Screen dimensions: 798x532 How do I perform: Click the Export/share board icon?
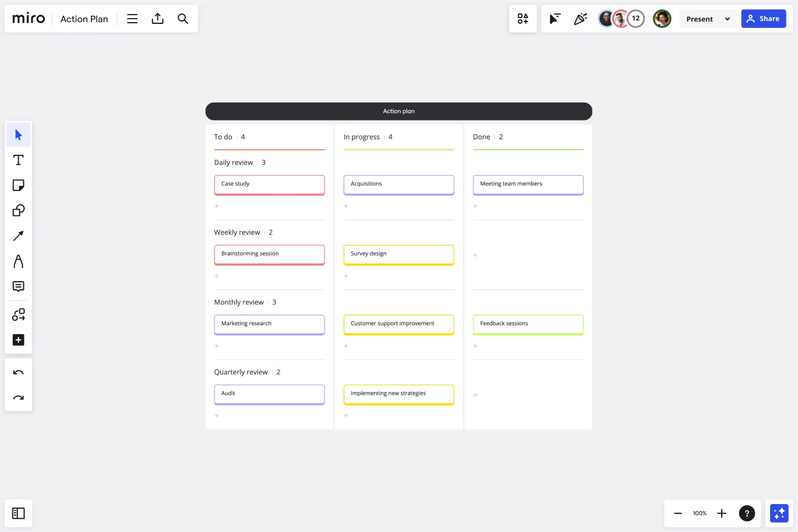(157, 18)
